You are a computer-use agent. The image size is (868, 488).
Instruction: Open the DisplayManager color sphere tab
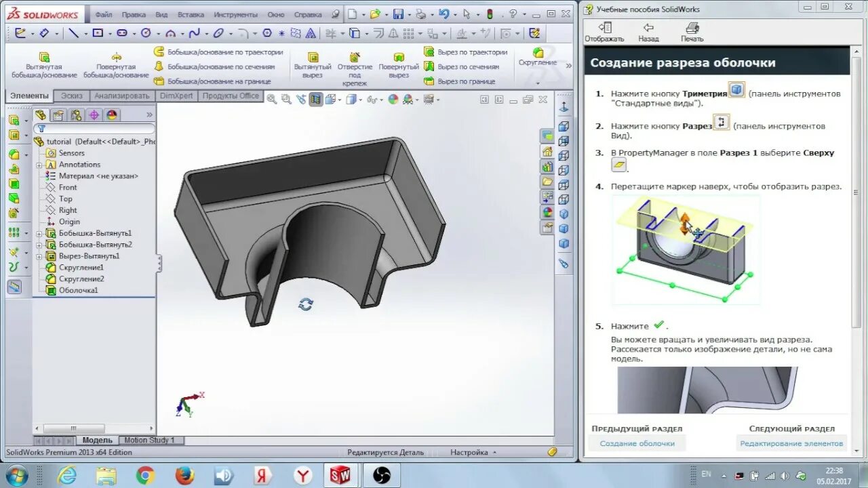pyautogui.click(x=112, y=115)
